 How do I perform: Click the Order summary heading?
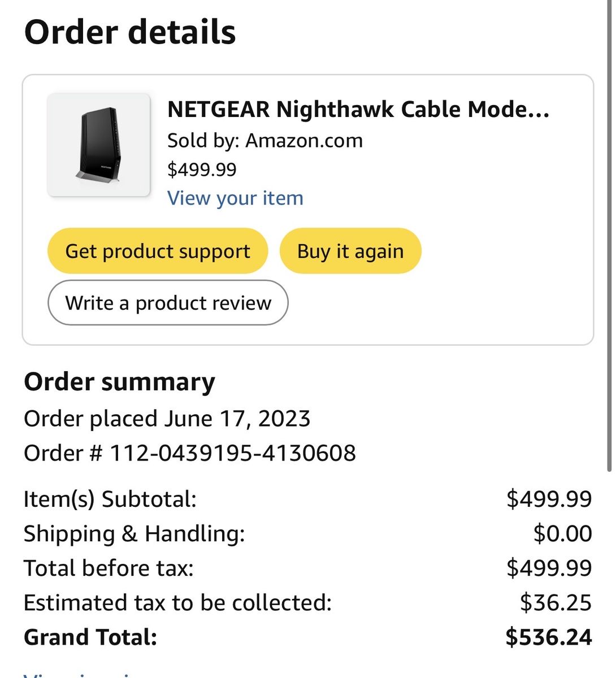119,383
